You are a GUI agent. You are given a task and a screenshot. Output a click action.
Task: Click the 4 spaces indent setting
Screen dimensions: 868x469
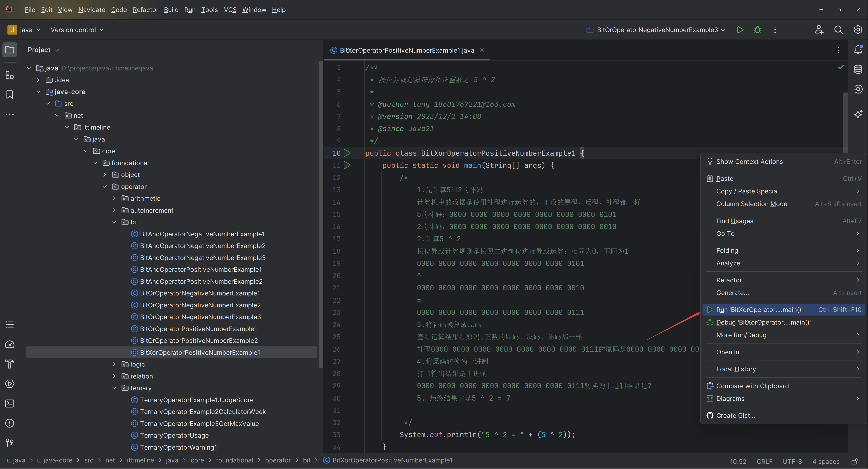(x=826, y=461)
